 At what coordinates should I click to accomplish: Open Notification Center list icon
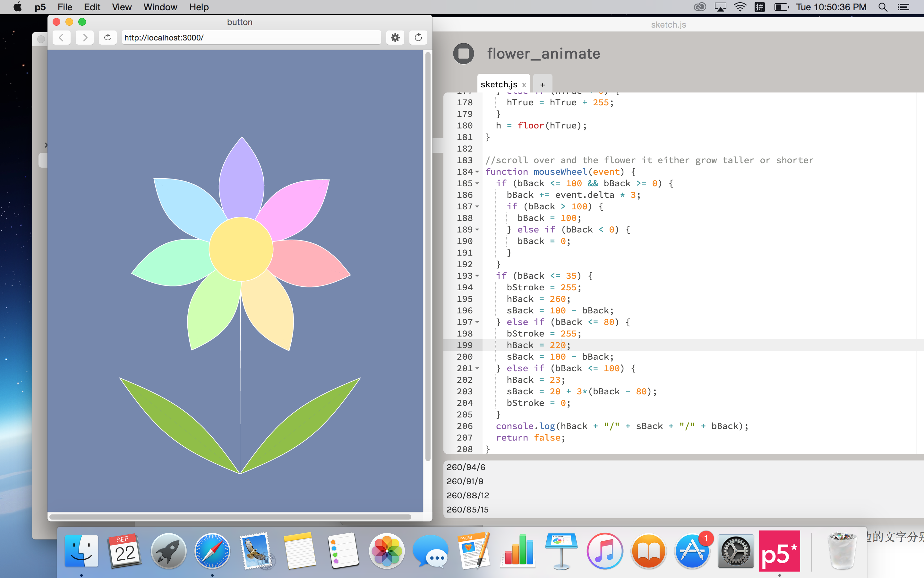point(903,7)
